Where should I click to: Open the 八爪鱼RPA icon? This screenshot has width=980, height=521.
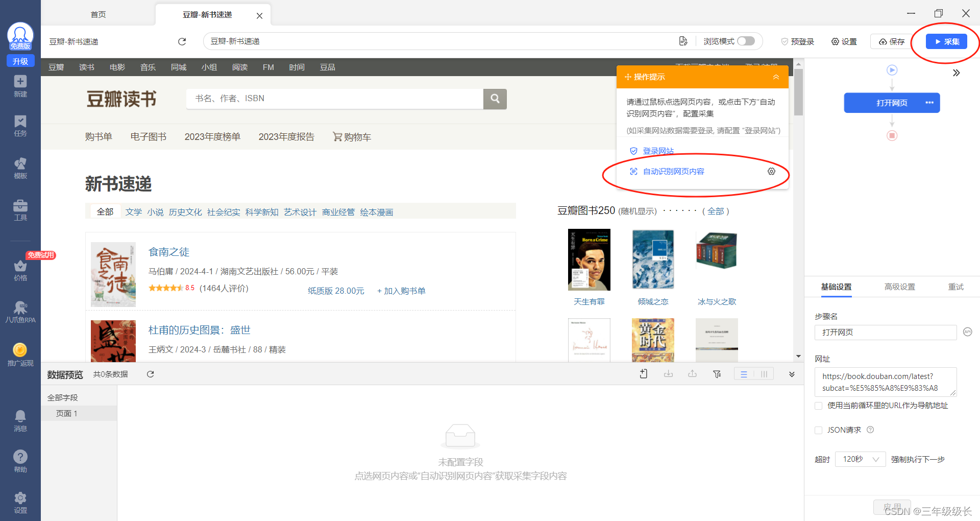coord(20,308)
